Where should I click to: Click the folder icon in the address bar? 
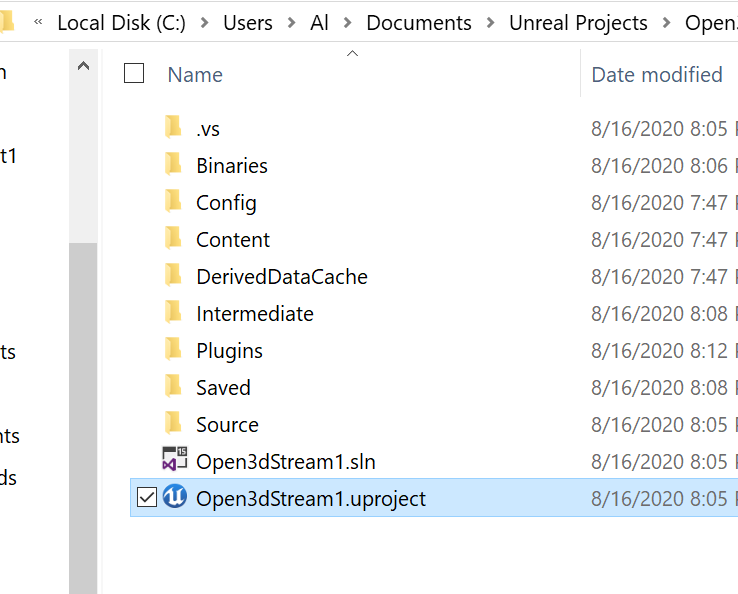(7, 22)
